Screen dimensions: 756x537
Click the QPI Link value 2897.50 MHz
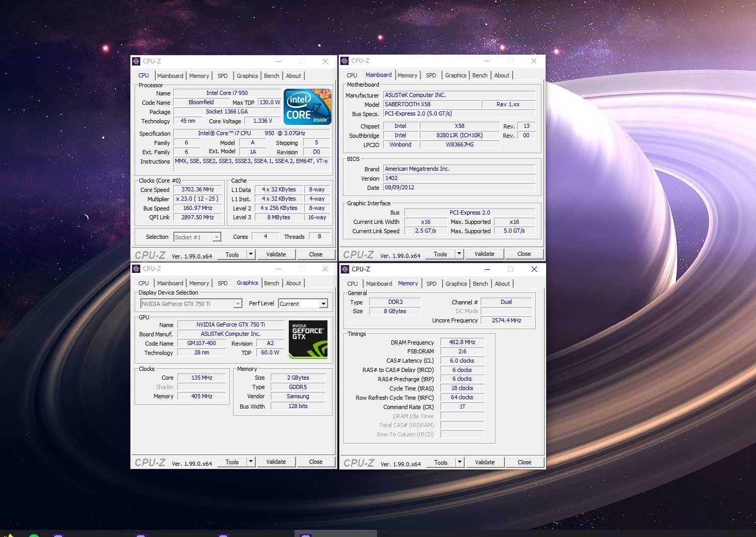tap(198, 218)
